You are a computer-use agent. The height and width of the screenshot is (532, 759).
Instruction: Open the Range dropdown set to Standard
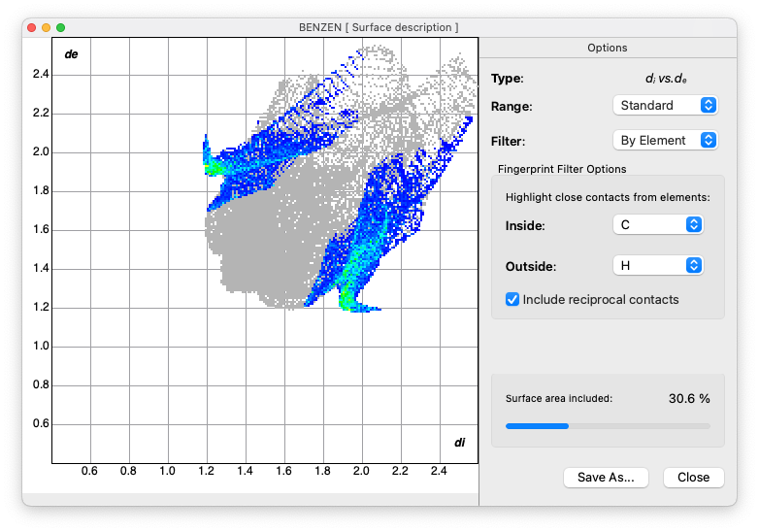pyautogui.click(x=666, y=105)
